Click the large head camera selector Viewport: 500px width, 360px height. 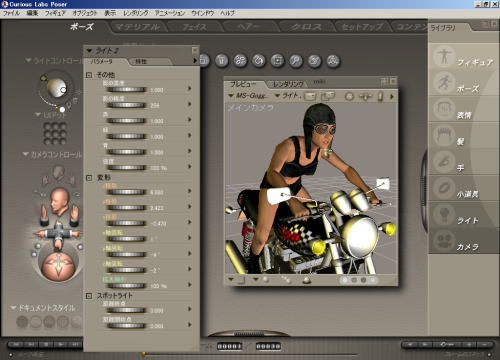point(59,200)
